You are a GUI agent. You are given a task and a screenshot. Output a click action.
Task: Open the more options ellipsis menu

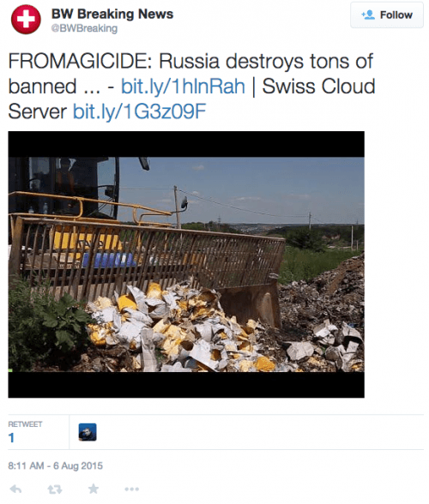click(132, 489)
